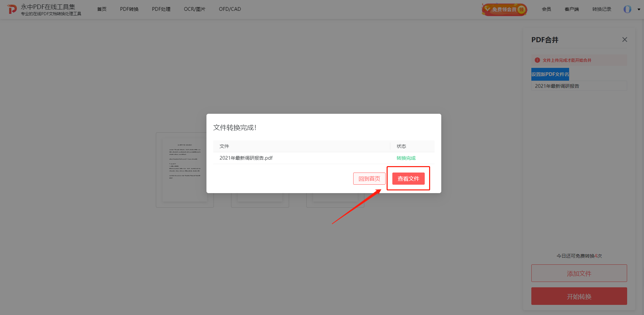This screenshot has width=644, height=315.
Task: Expand the account dropdown arrow
Action: (x=639, y=9)
